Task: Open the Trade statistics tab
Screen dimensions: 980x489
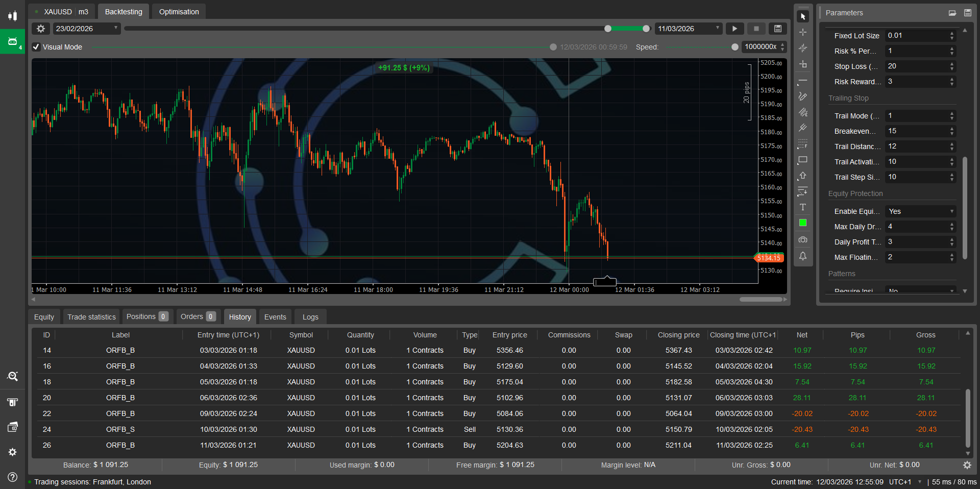Action: 91,317
